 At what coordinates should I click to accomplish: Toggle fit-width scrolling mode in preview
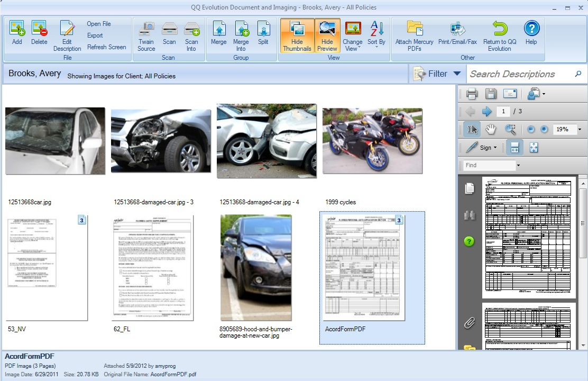click(x=514, y=148)
